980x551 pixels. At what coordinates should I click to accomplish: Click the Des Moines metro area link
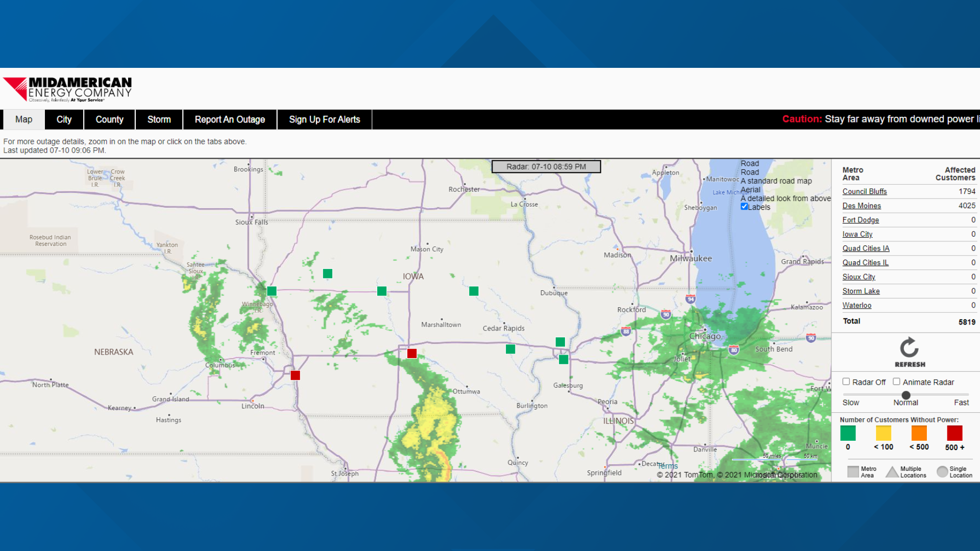861,205
